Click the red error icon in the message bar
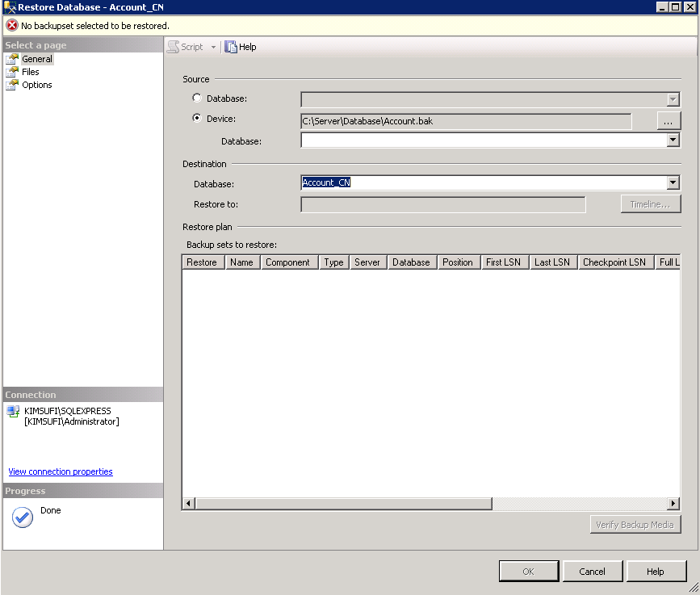 (12, 26)
